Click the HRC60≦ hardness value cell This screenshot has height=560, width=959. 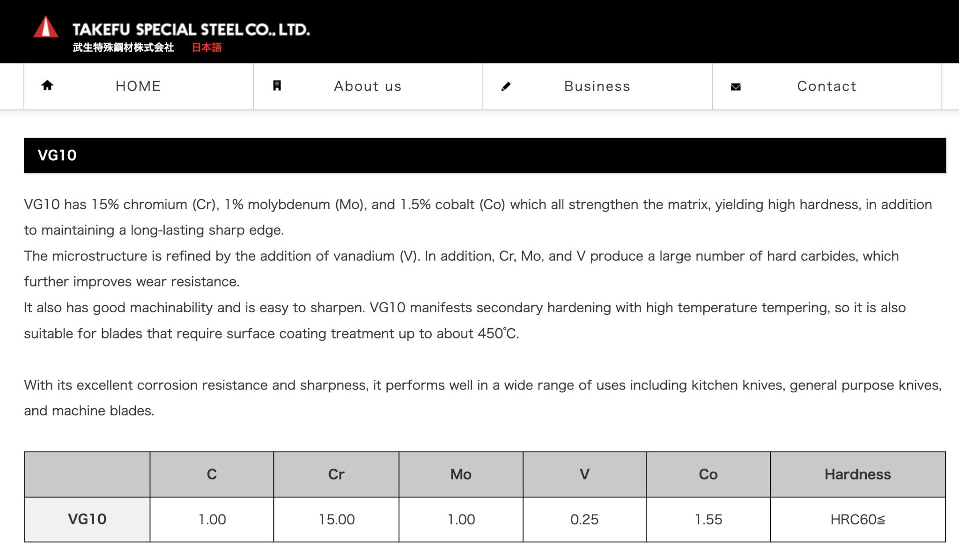pos(857,519)
